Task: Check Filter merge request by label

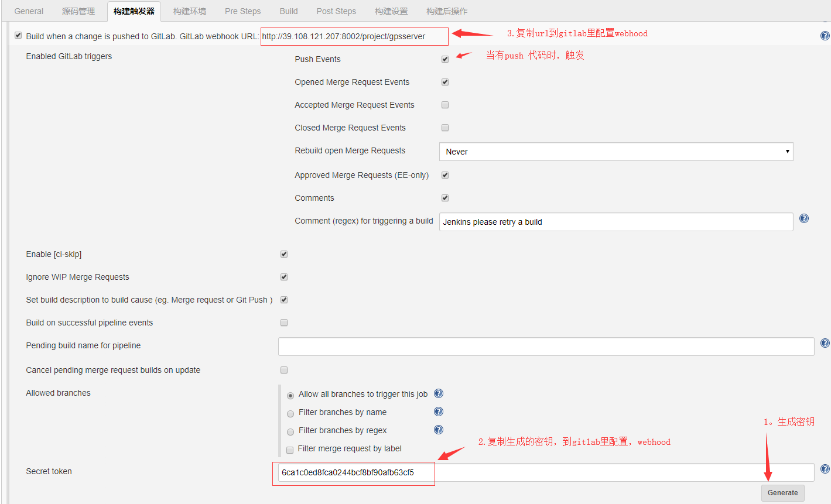Action: pos(290,450)
